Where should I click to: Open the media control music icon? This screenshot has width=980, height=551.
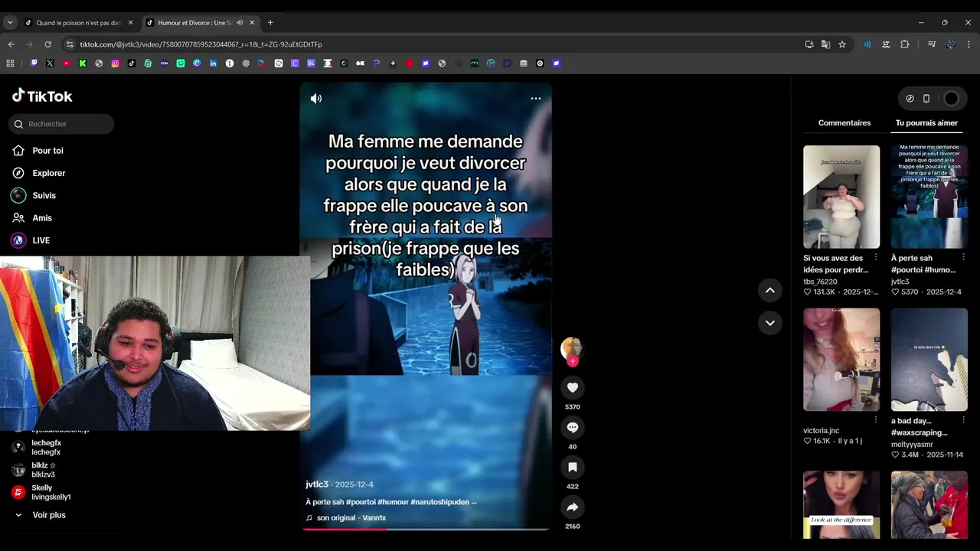click(932, 44)
